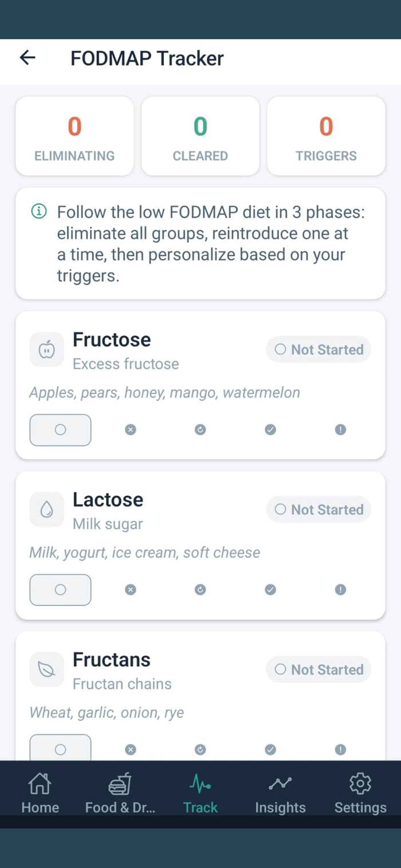Viewport: 401px width, 868px height.
Task: Mark Fructose as cleared with checkmark icon
Action: point(270,429)
